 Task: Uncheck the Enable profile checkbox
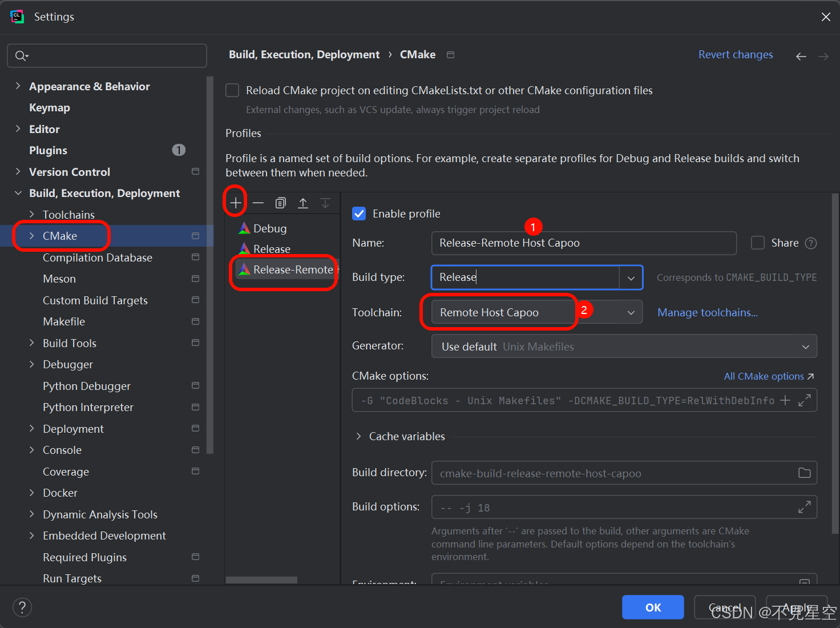point(359,214)
